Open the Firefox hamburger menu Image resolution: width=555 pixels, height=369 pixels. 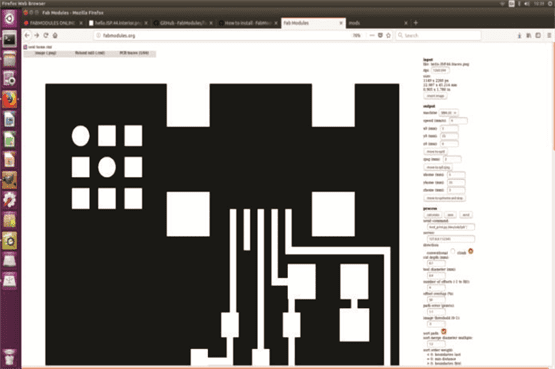click(x=549, y=35)
